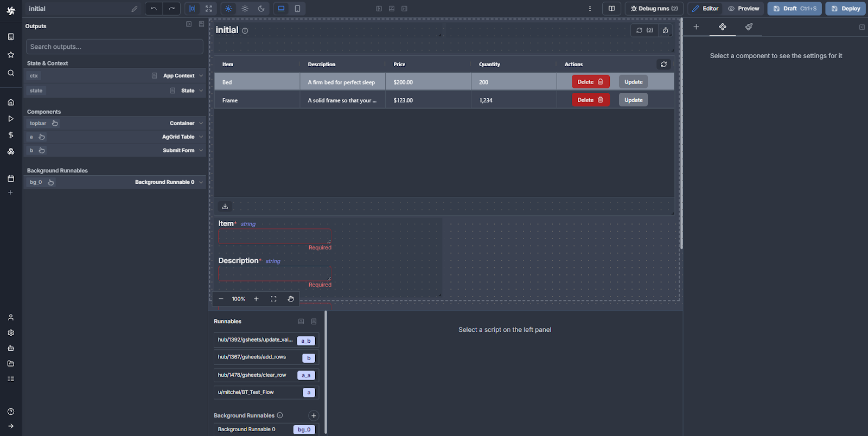Select the full-width layout mode

point(209,9)
